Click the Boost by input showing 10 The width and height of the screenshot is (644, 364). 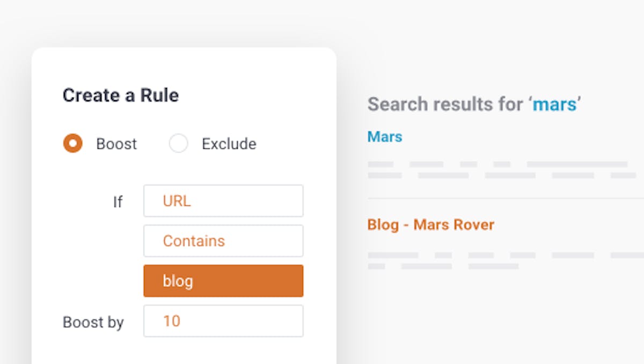pos(223,321)
